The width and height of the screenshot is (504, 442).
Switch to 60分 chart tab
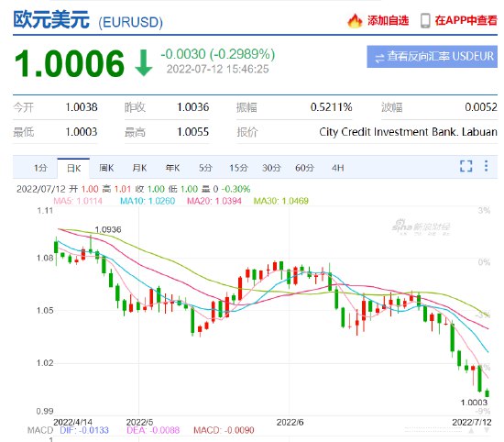coord(304,168)
